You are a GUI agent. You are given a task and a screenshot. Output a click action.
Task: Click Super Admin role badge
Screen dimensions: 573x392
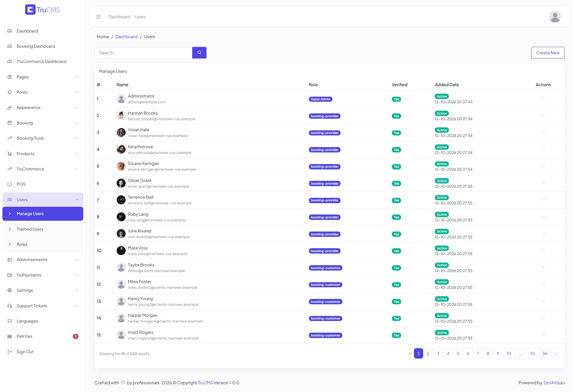point(321,99)
